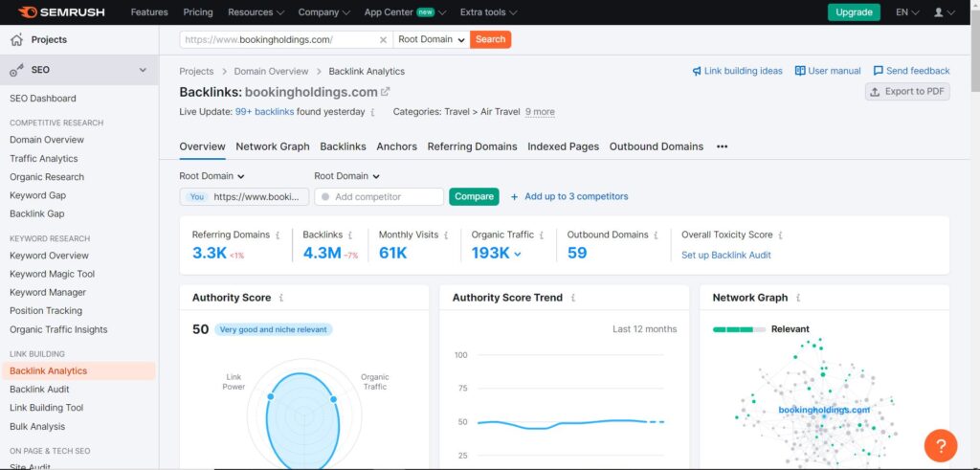Click the Referring Domains 3.3K value
Viewport: 980px width, 470px height.
click(x=210, y=253)
